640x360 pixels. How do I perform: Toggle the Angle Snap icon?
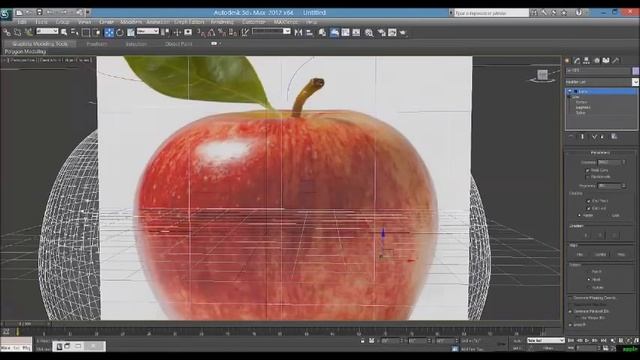click(x=211, y=32)
